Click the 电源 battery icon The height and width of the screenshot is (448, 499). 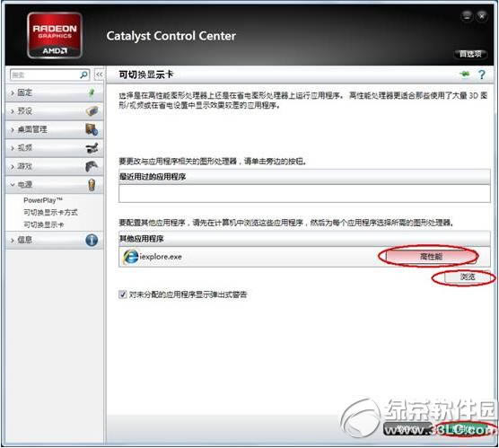coord(92,185)
